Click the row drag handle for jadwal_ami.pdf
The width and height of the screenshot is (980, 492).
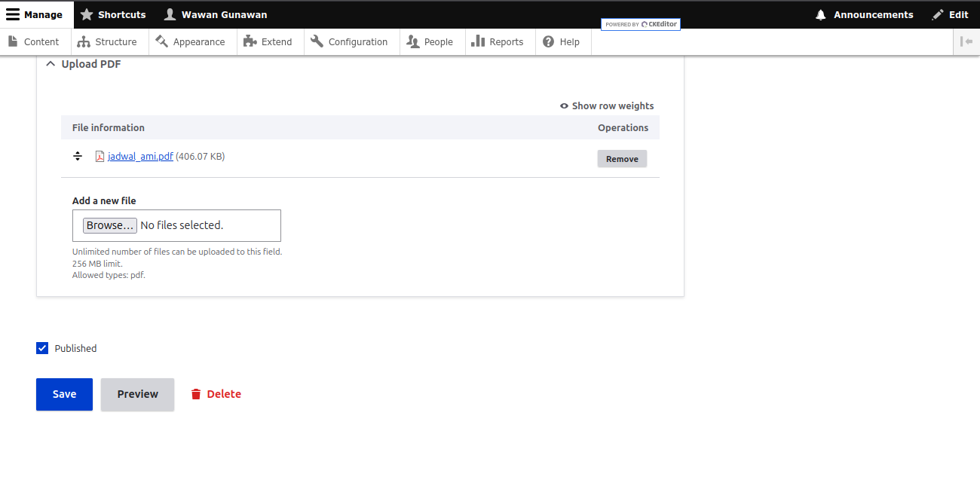click(x=77, y=157)
